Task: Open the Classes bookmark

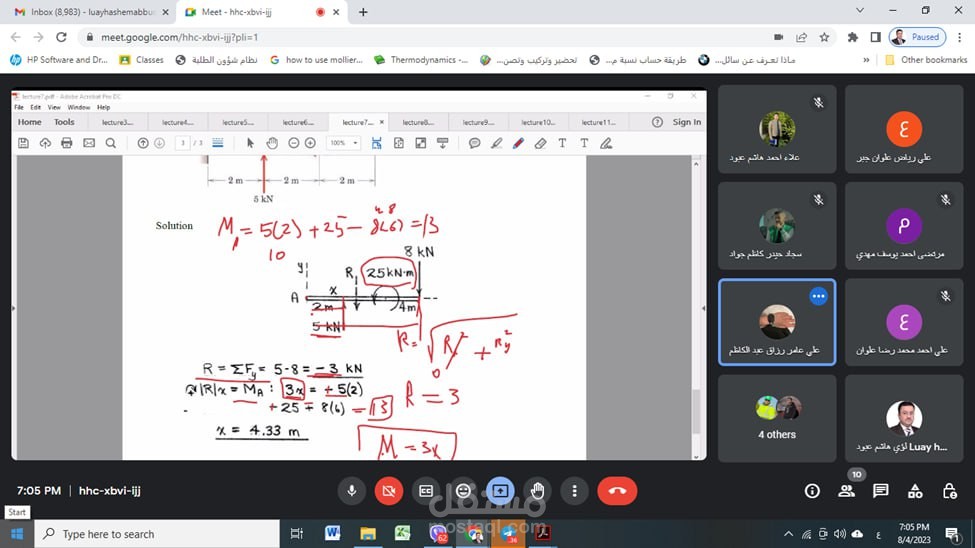Action: (x=142, y=60)
